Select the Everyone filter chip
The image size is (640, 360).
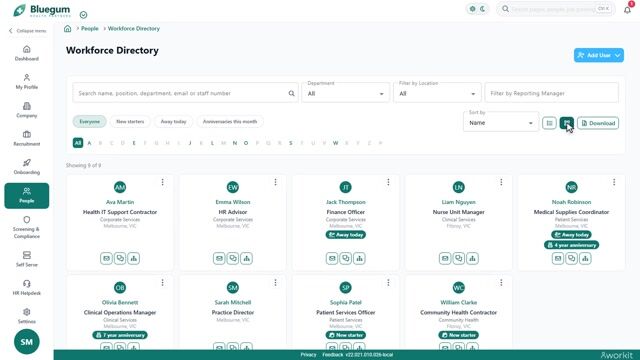coord(89,122)
